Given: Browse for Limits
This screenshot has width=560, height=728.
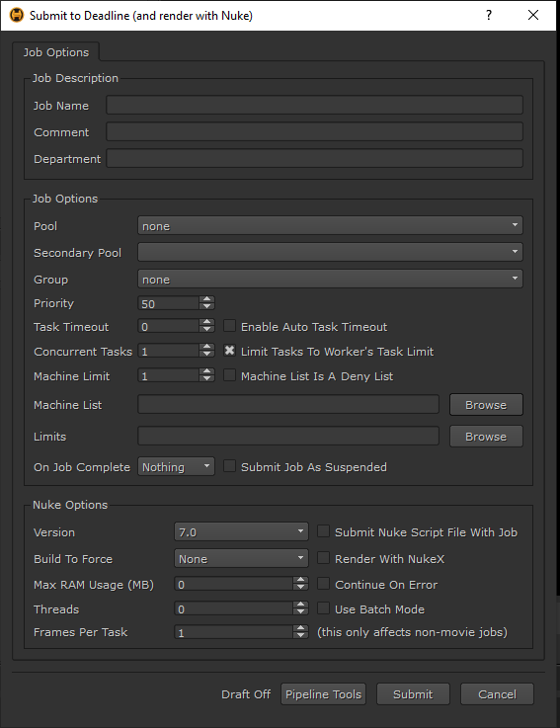Looking at the screenshot, I should point(486,437).
